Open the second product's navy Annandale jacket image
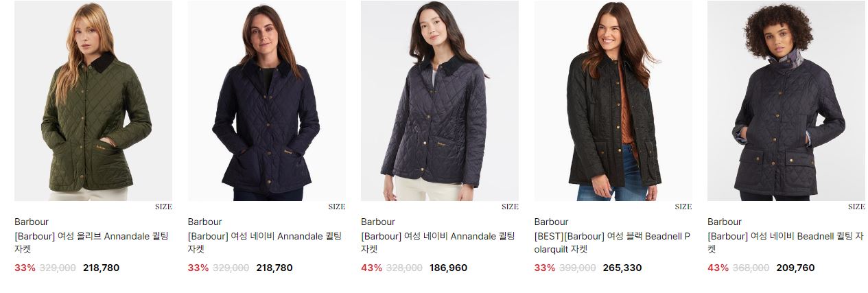 (267, 101)
